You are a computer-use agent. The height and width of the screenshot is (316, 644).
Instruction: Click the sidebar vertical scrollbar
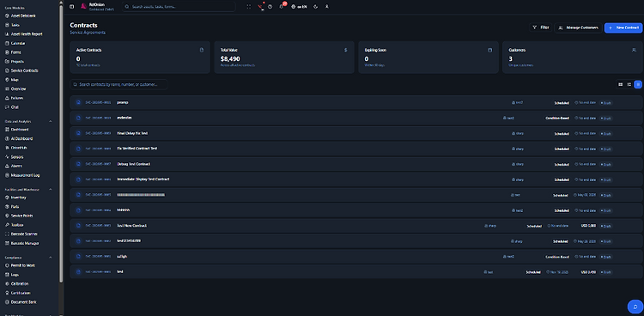pyautogui.click(x=61, y=143)
